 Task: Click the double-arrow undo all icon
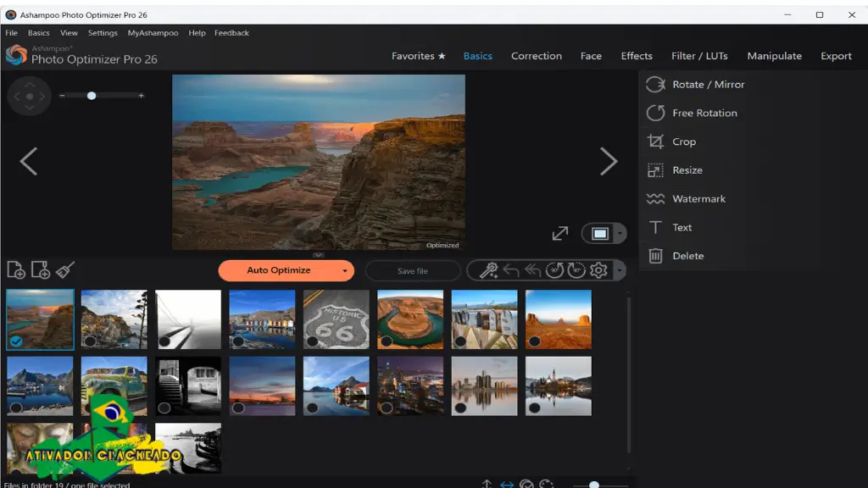[x=532, y=270]
